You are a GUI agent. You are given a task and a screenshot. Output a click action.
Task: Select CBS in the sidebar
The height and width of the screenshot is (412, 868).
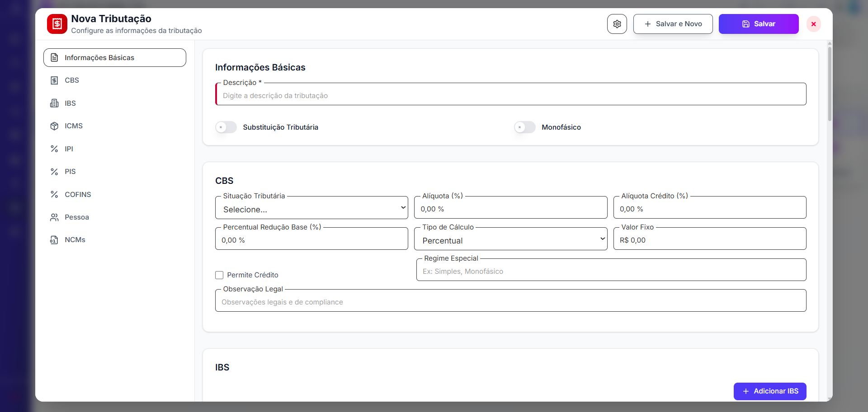point(115,80)
